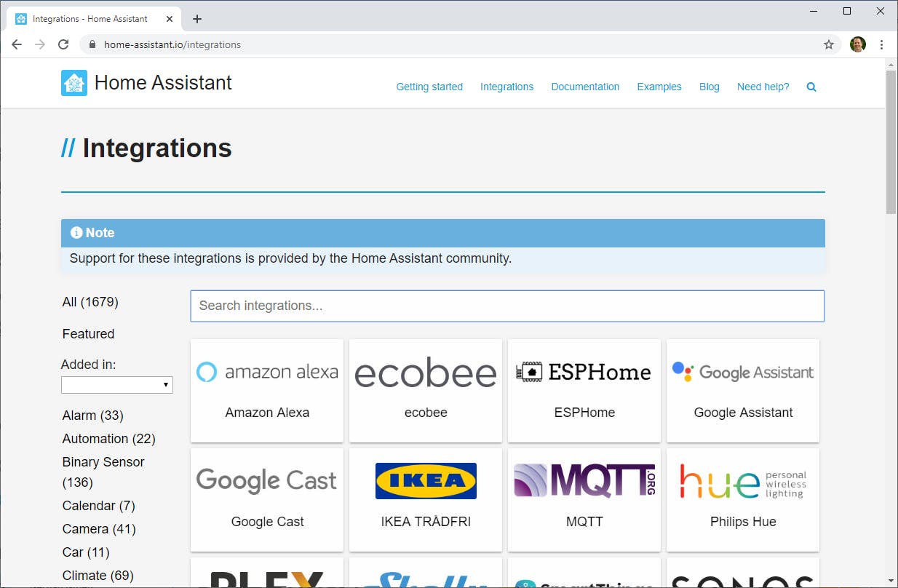Click the Getting started link
Screen dimensions: 898x588
(x=429, y=87)
